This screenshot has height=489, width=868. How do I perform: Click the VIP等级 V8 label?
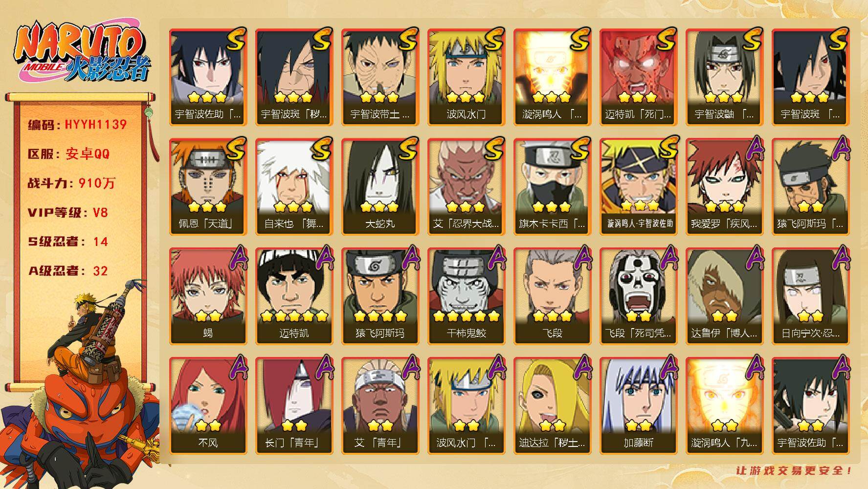tap(68, 213)
